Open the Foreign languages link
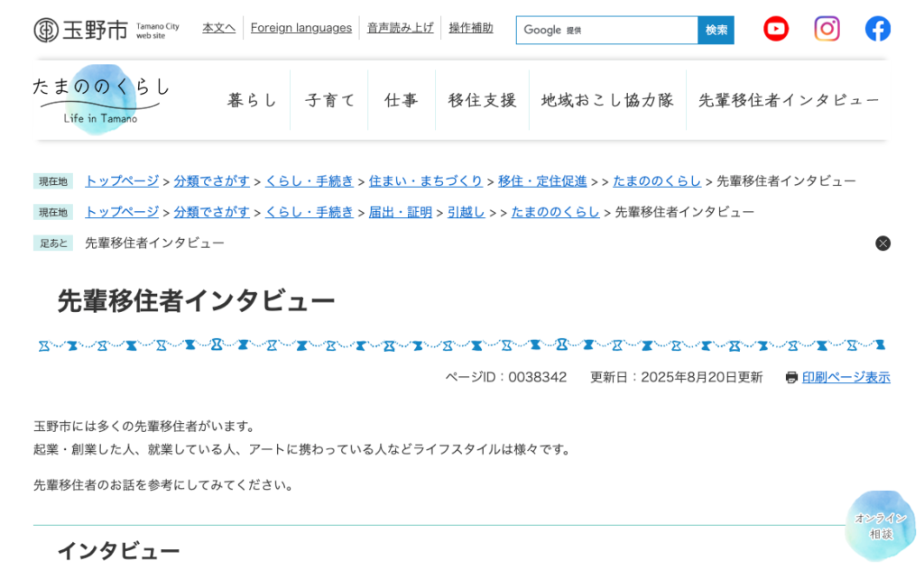 pos(300,27)
